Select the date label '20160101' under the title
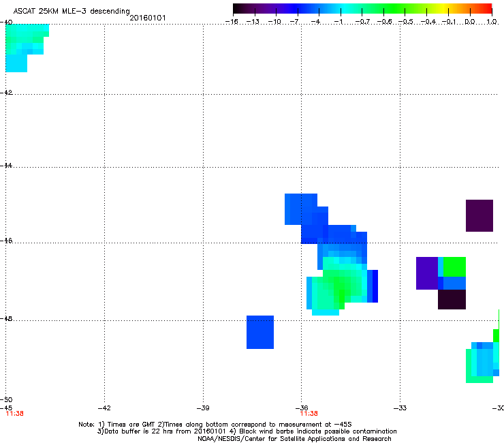 point(148,18)
